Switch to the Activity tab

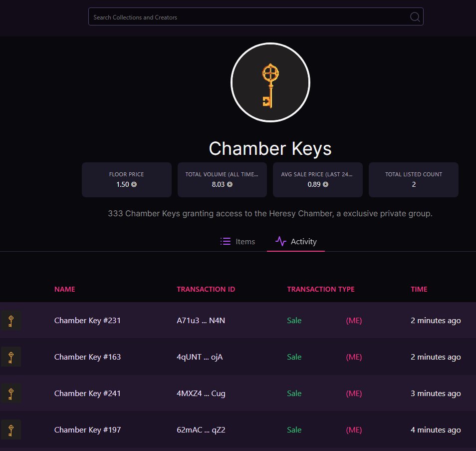tap(296, 242)
